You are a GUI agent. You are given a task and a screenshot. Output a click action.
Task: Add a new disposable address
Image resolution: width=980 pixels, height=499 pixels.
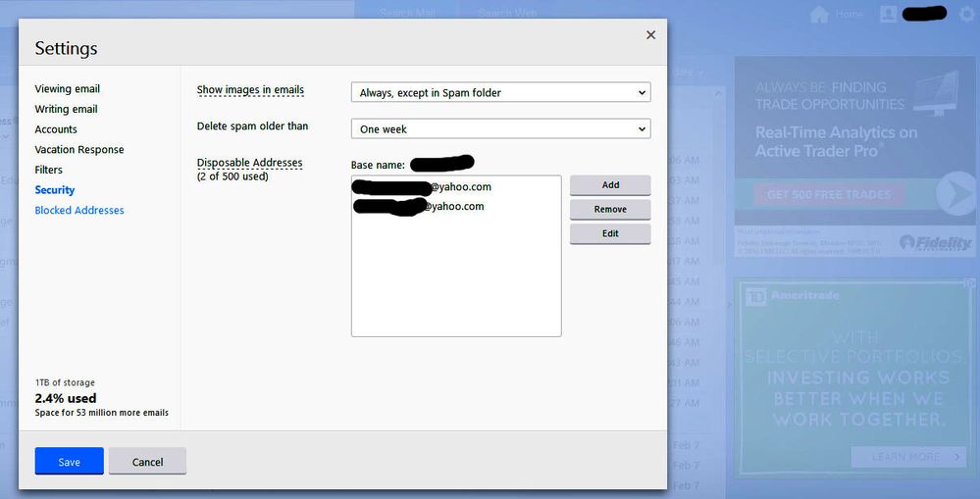[610, 185]
